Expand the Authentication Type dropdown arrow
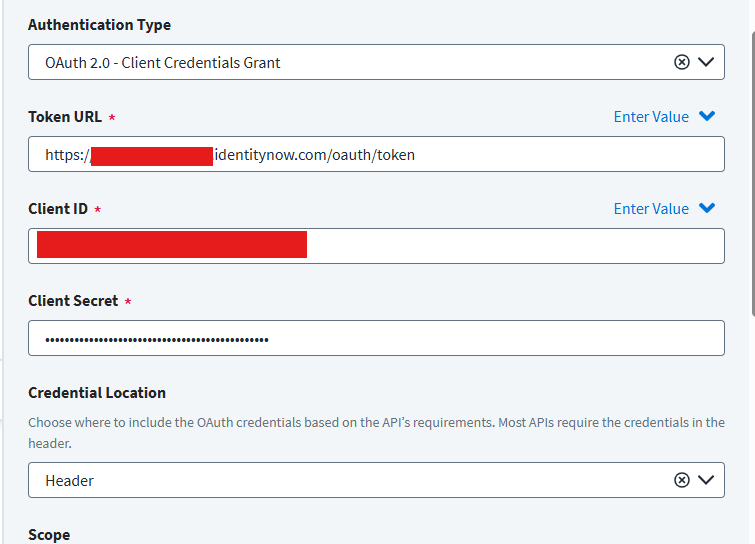Screen dimensions: 755x544 point(706,62)
